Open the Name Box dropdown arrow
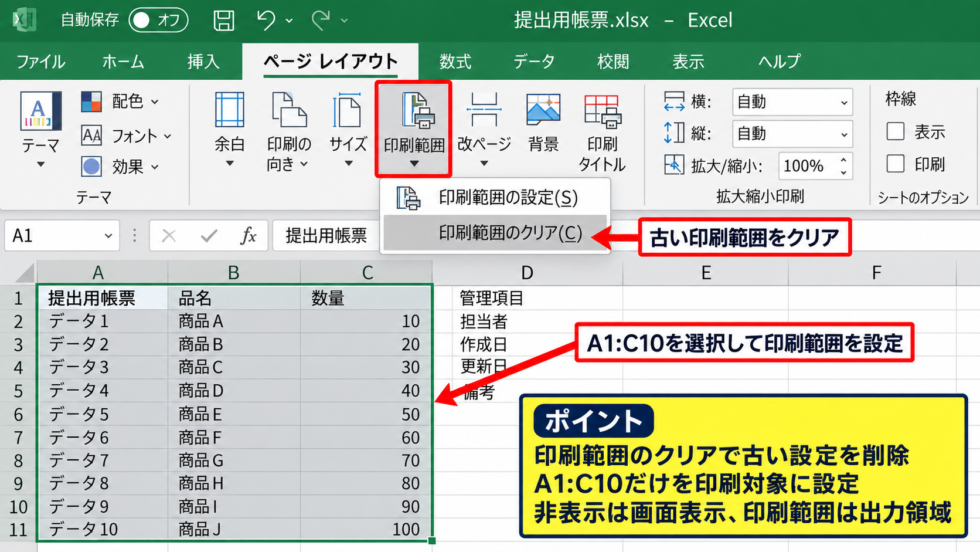980x552 pixels. pos(108,236)
